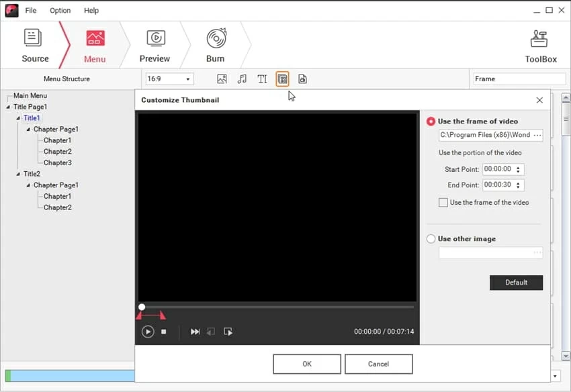Select 'Use other image' radio option
The image size is (571, 392).
[431, 239]
